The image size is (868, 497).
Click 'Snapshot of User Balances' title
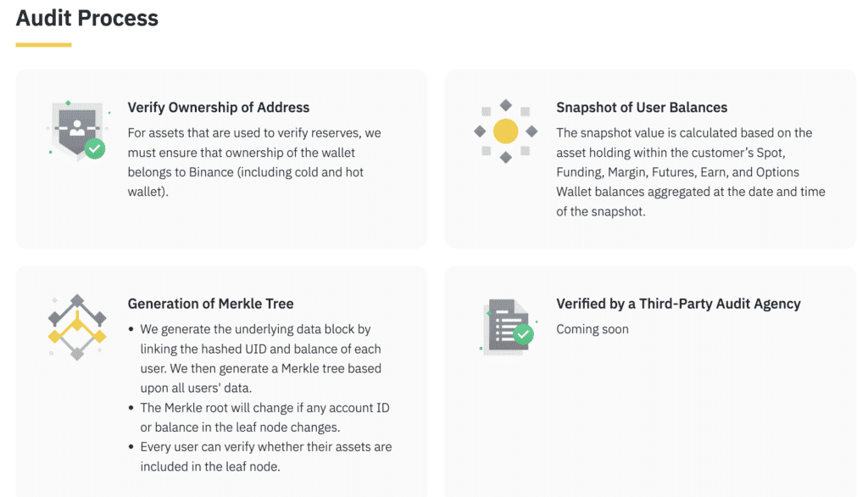click(x=642, y=108)
